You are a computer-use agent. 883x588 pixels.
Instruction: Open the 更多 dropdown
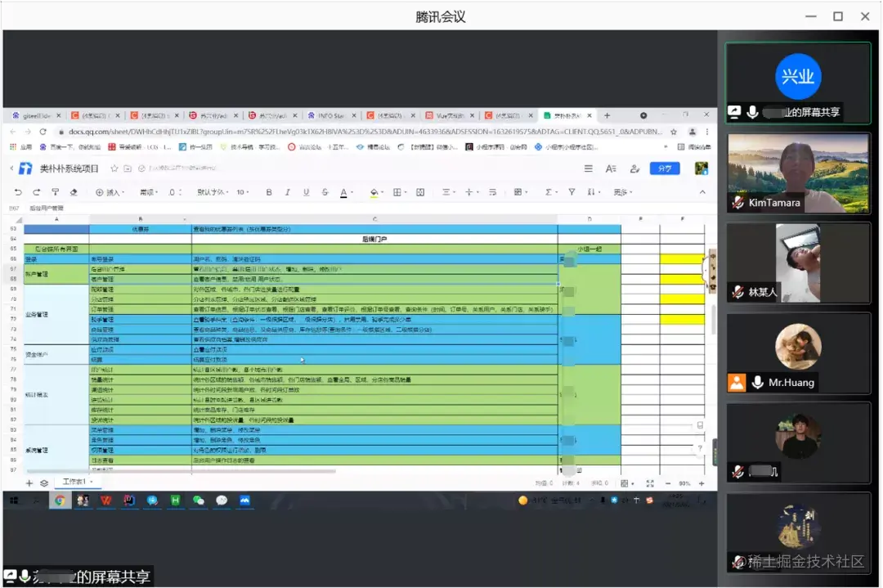point(623,193)
